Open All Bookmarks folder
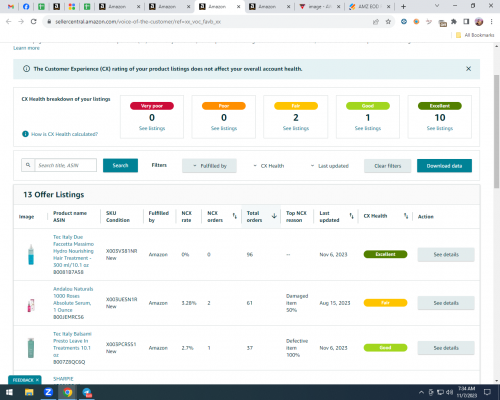Image resolution: width=500 pixels, height=400 pixels. coord(475,35)
